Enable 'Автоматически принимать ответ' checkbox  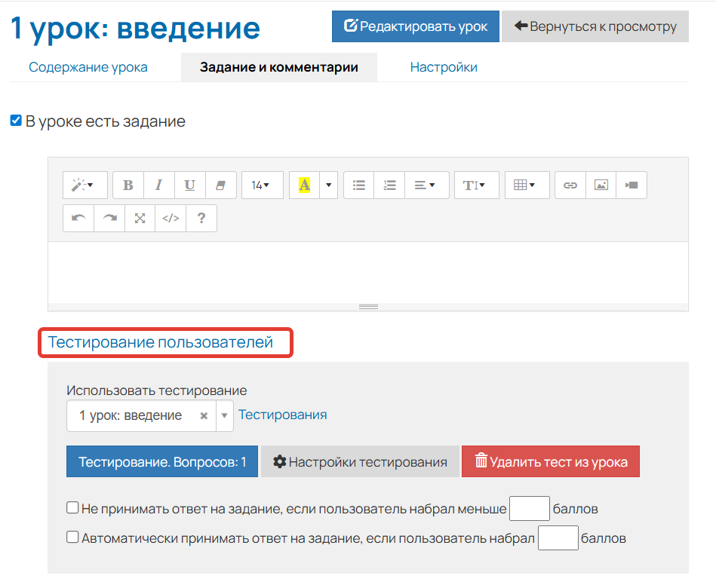pyautogui.click(x=72, y=537)
